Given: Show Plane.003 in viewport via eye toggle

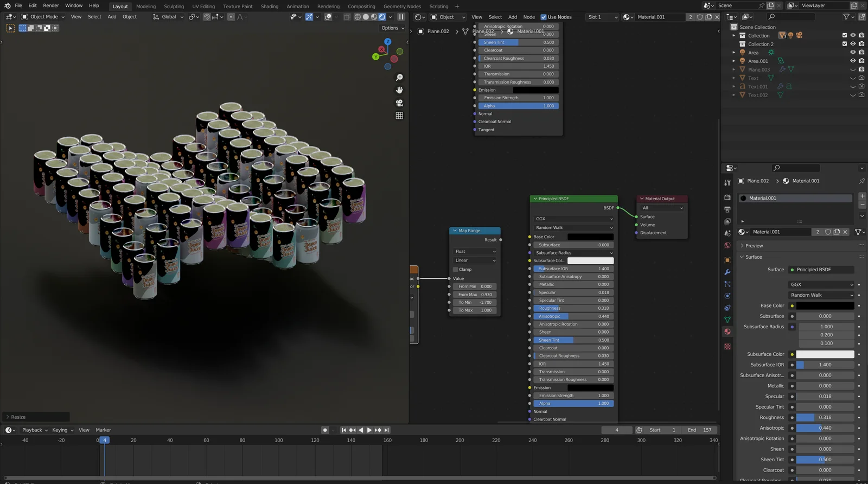Looking at the screenshot, I should (853, 69).
